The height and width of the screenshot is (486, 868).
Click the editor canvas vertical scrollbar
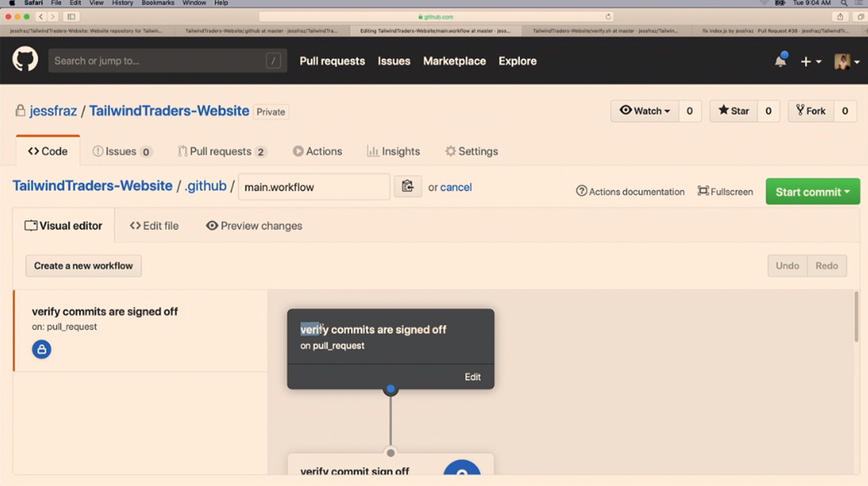(856, 317)
